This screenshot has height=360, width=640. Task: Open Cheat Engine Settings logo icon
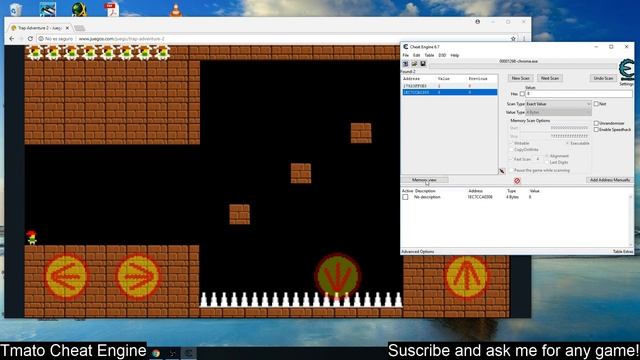click(627, 70)
